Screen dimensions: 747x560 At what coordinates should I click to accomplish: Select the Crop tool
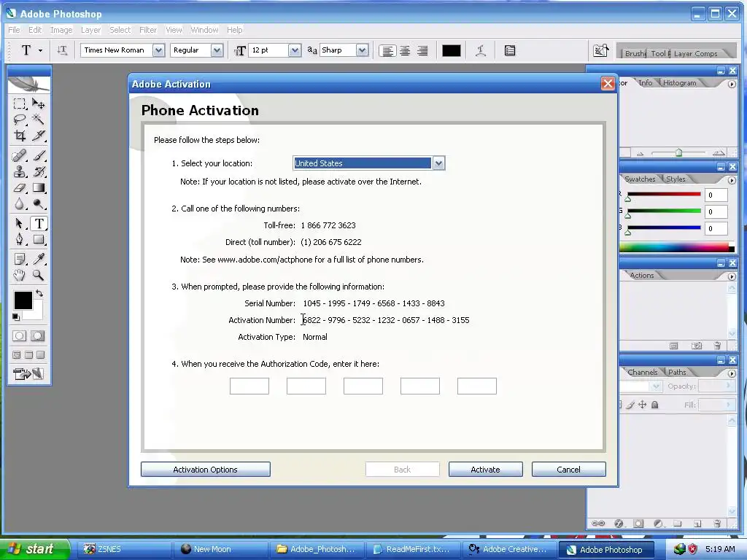click(20, 135)
